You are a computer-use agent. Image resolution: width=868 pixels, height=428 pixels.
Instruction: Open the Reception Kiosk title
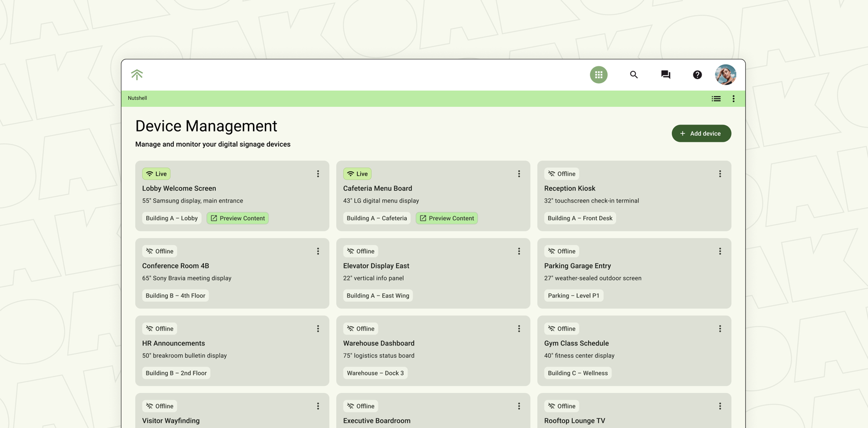click(570, 189)
